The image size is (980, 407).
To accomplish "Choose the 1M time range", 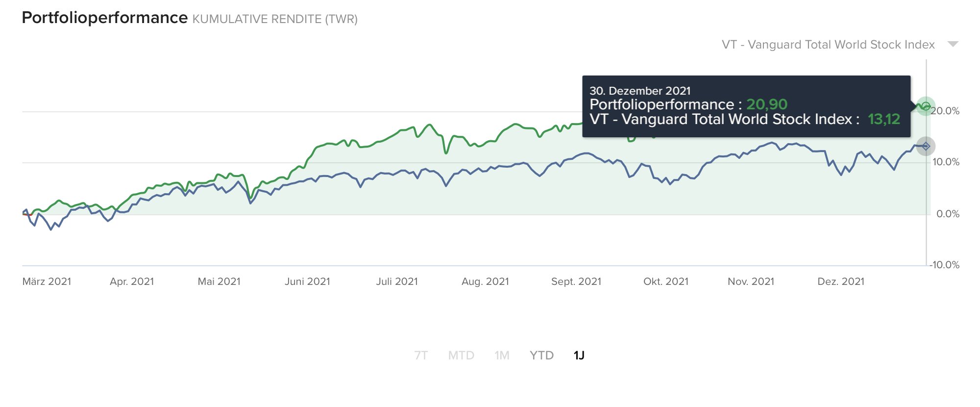I will coord(502,356).
